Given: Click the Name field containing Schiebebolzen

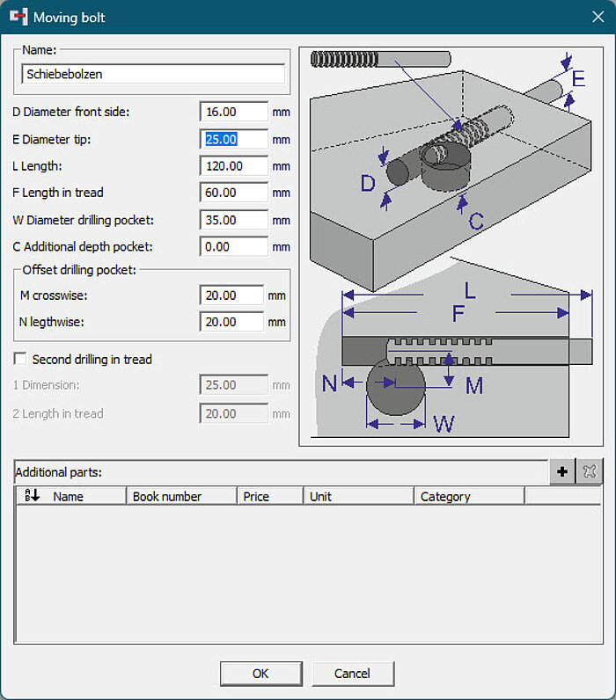Looking at the screenshot, I should point(153,74).
